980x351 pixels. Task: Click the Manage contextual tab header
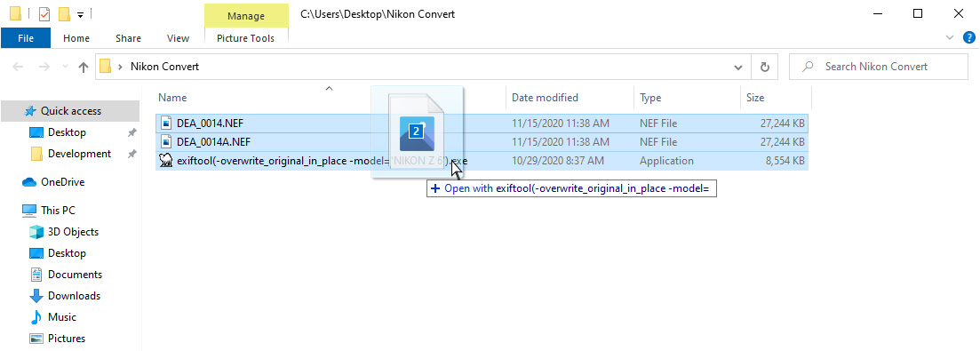[x=245, y=16]
